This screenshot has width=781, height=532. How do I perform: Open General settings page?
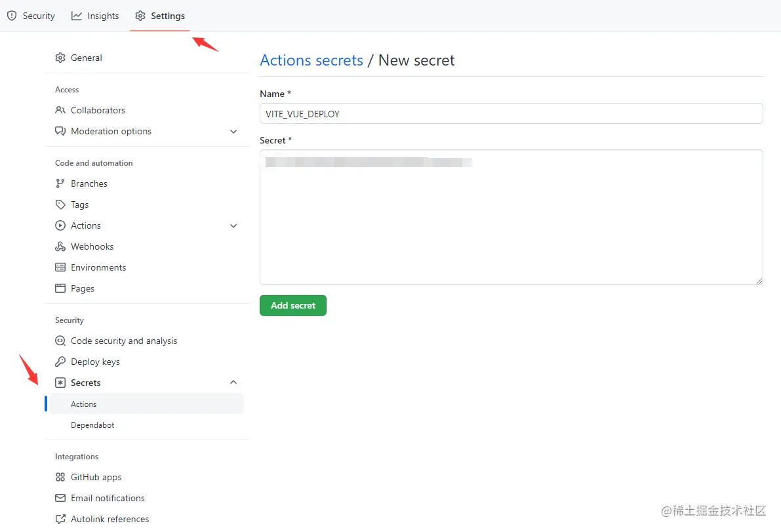click(x=147, y=58)
